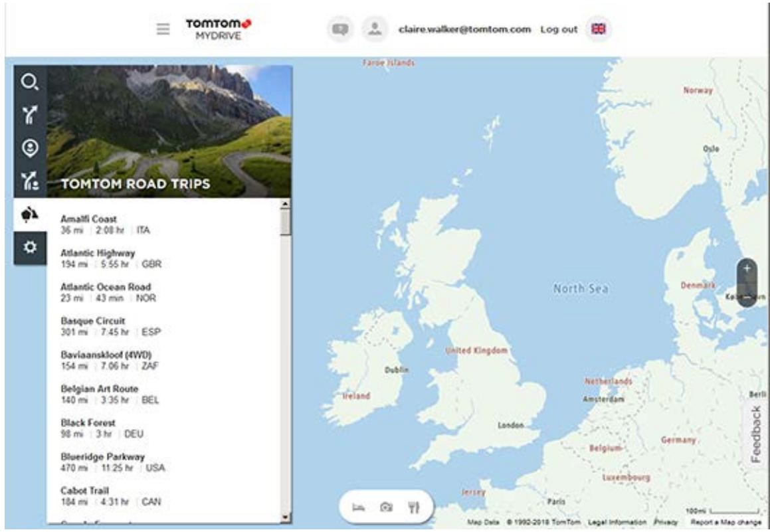Click scroll down arrow of trips list
Viewport: 770px width, 532px height.
tap(286, 518)
